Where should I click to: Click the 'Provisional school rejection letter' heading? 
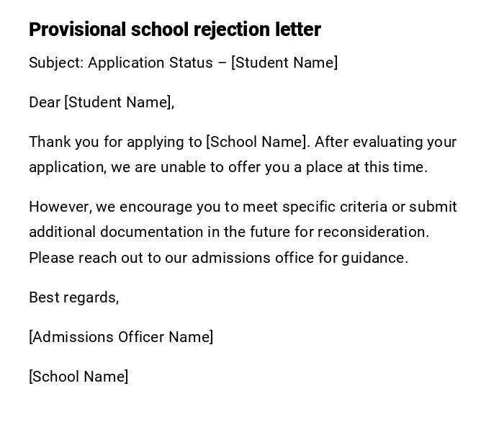tap(174, 30)
